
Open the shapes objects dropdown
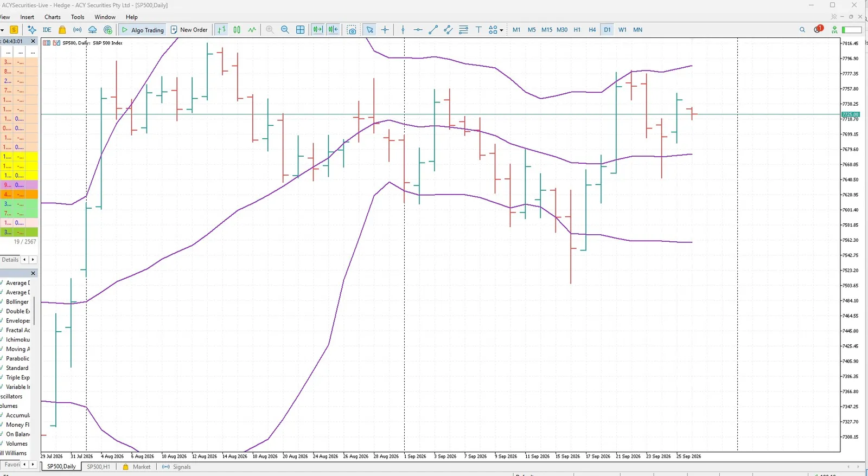[495, 30]
